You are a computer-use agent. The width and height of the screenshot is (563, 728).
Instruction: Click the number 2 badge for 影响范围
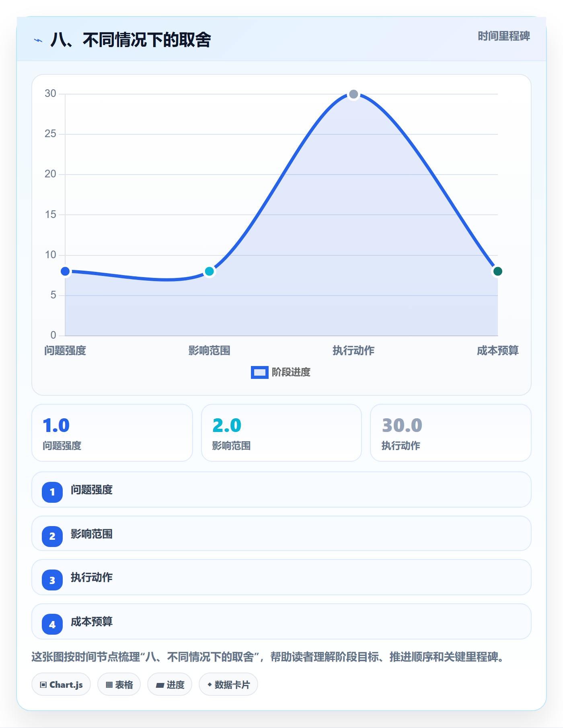click(x=52, y=536)
